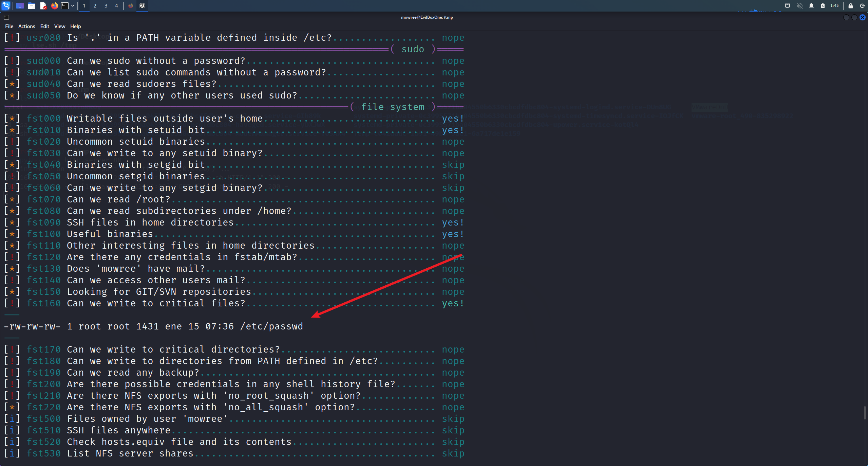Click the 1:45 clock in the panel
The height and width of the screenshot is (466, 868).
click(834, 6)
